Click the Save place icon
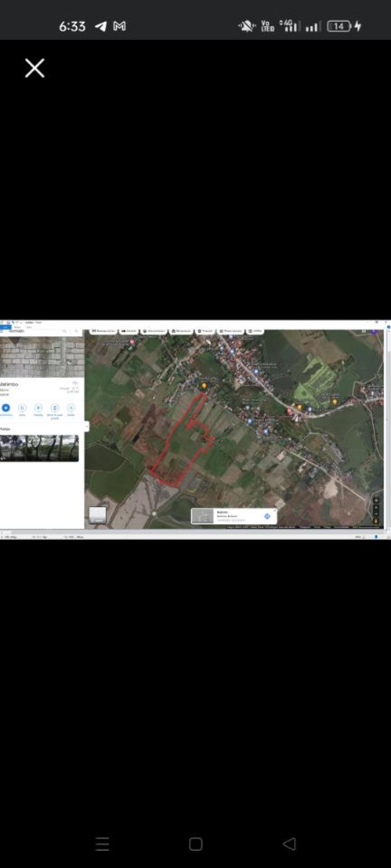 pyautogui.click(x=22, y=408)
